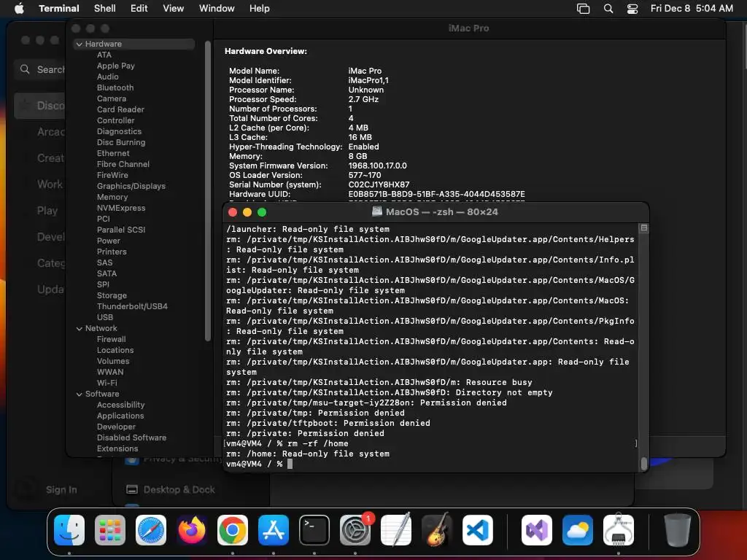The width and height of the screenshot is (747, 560).
Task: Select Apple Pay in the sidebar
Action: coord(116,66)
